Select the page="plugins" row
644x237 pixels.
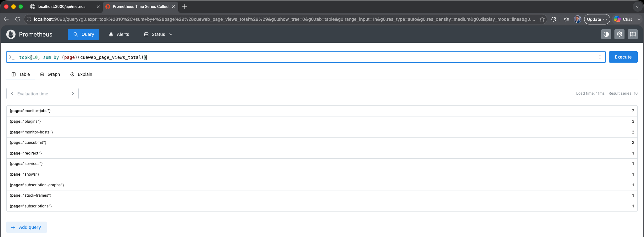click(322, 121)
